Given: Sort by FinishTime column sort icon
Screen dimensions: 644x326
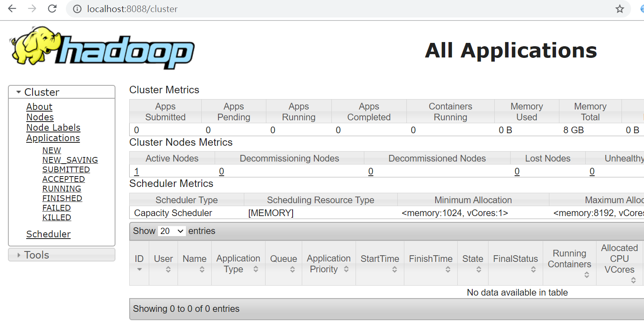Looking at the screenshot, I should pyautogui.click(x=448, y=269).
